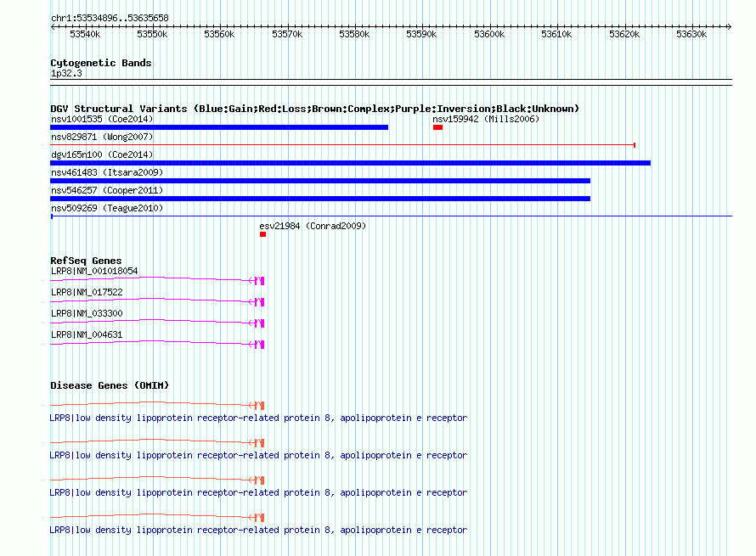Open the first LRP8 low density lipoprotein link

click(x=258, y=418)
